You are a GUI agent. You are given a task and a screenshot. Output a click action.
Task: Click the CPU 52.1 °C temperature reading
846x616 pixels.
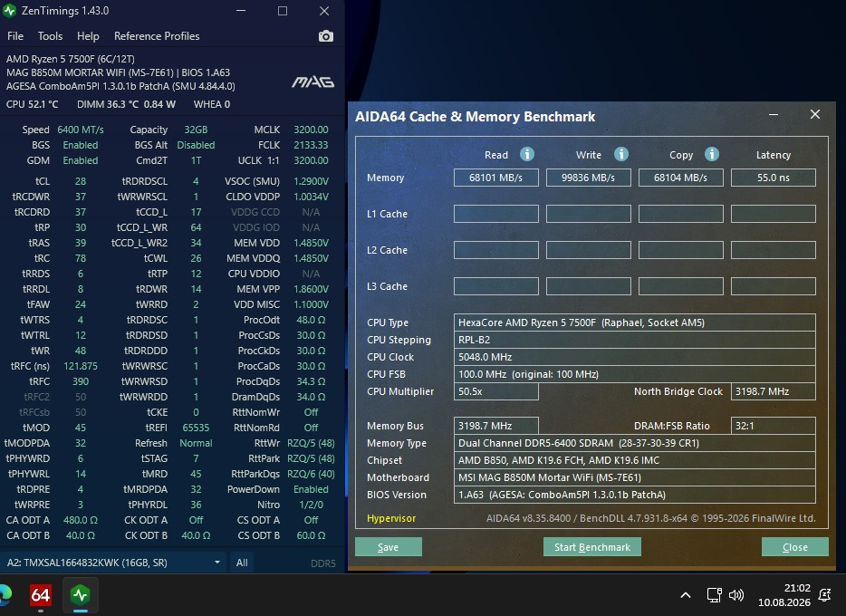click(33, 104)
